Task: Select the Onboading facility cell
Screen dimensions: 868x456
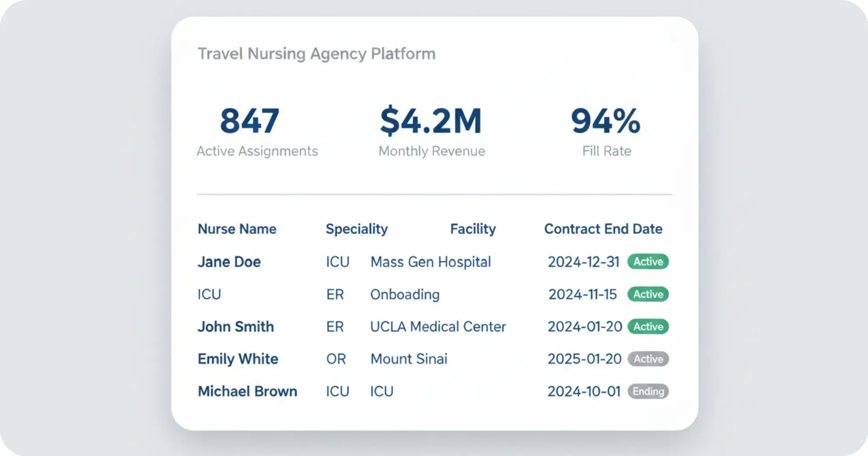Action: coord(405,294)
